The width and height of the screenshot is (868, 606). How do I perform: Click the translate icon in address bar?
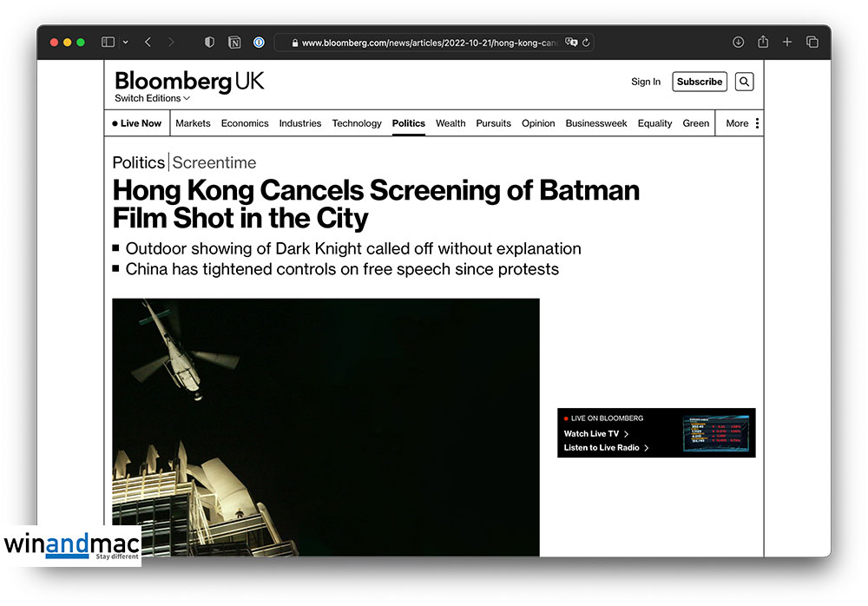point(571,42)
